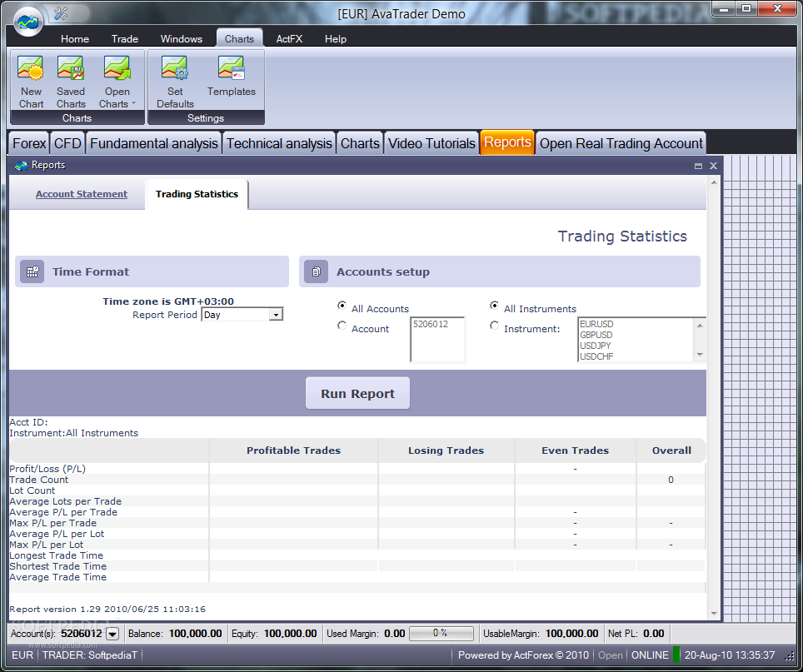Select the All Accounts radio button
803x672 pixels.
coord(342,306)
